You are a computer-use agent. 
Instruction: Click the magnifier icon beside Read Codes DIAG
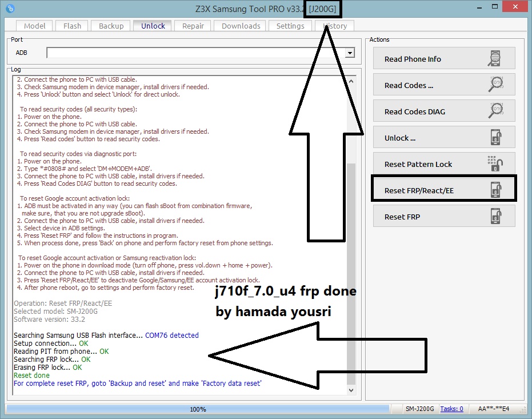[x=495, y=110]
